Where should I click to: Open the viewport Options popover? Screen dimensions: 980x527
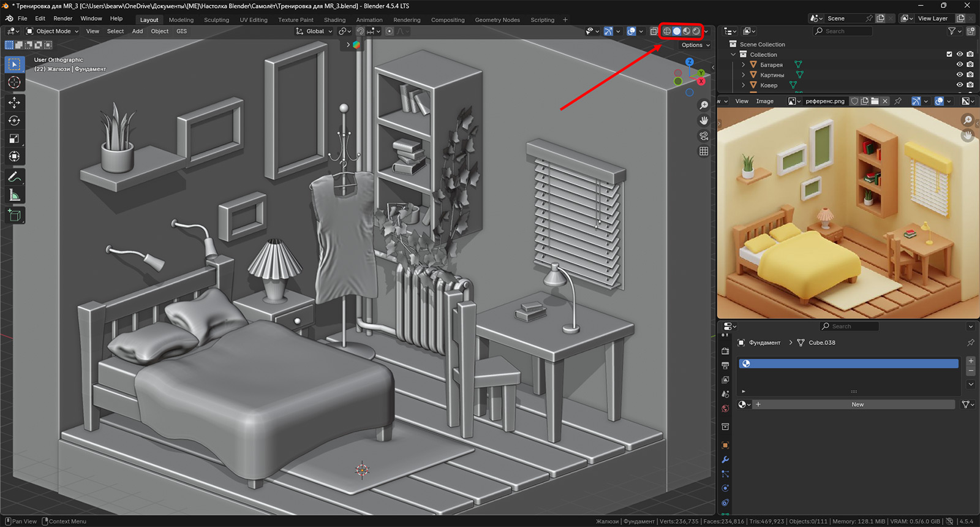click(x=695, y=45)
